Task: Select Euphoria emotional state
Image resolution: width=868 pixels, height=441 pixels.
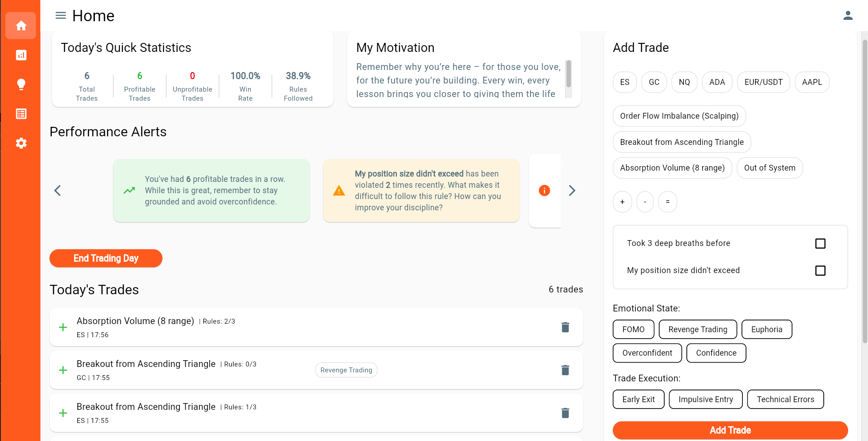Action: pyautogui.click(x=767, y=330)
